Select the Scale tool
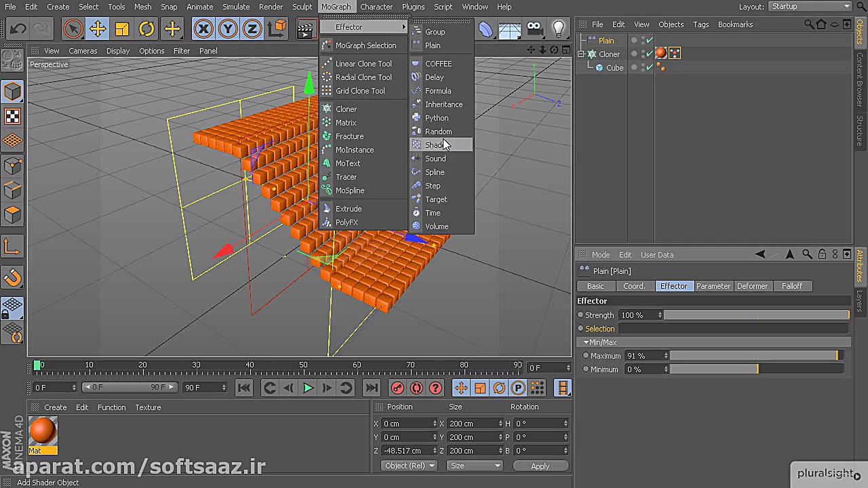 [121, 28]
